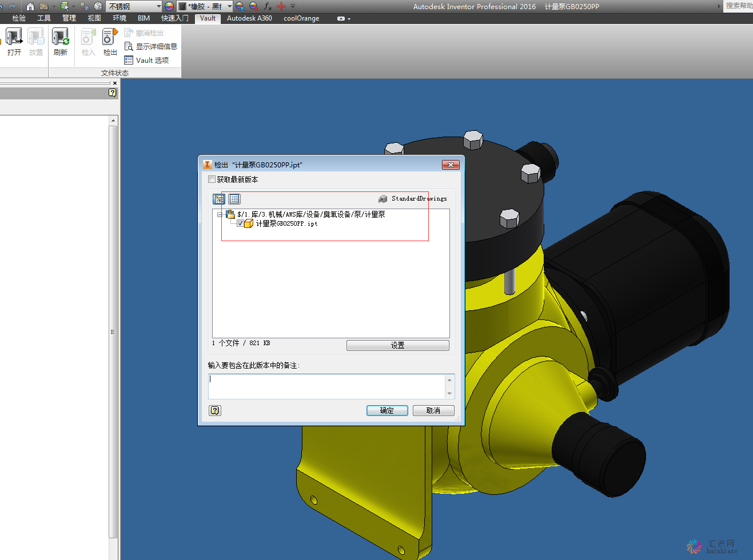Click 显示详细信息 (Show Details)

pyautogui.click(x=151, y=46)
